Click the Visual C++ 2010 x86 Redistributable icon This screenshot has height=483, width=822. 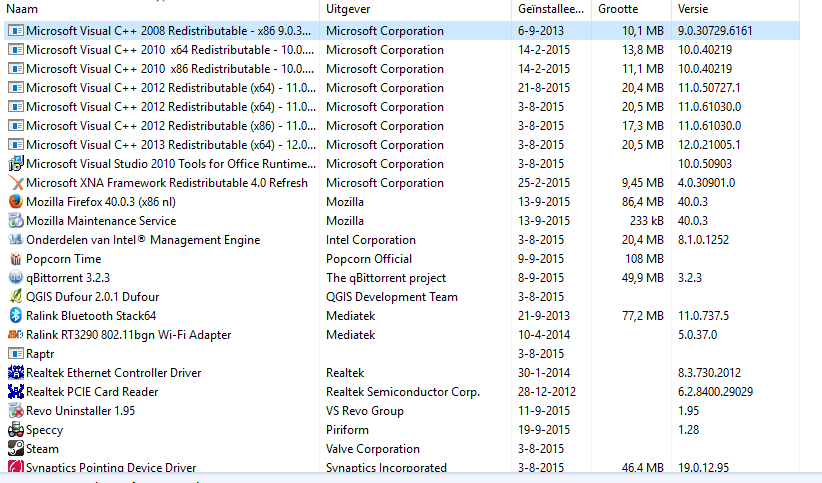pos(16,69)
